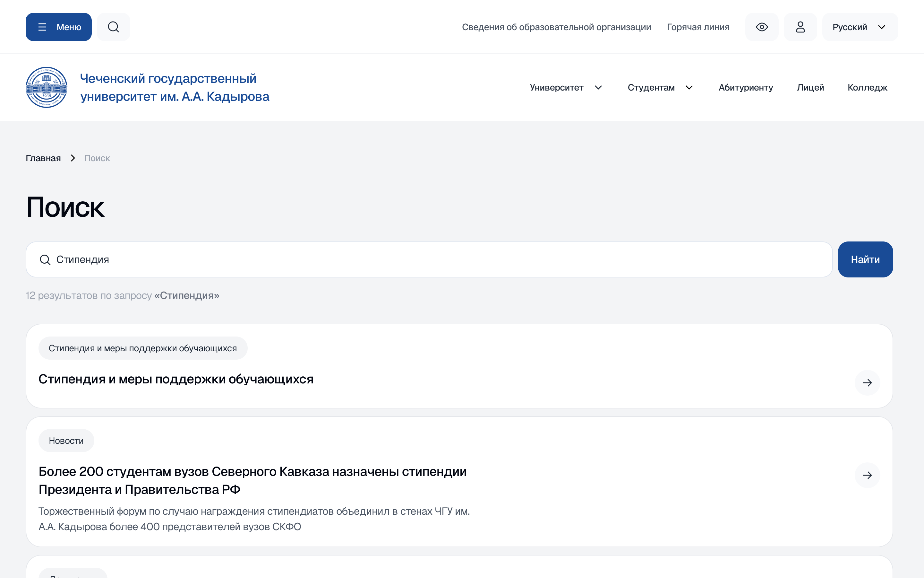This screenshot has height=578, width=924.
Task: Open Чеченский государственный университет title link
Action: [175, 88]
